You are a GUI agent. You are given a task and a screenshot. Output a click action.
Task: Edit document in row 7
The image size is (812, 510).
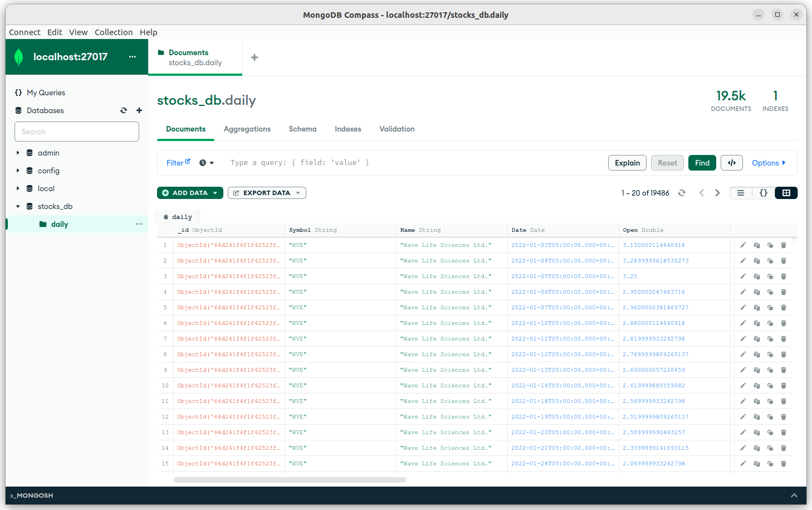[x=743, y=339]
